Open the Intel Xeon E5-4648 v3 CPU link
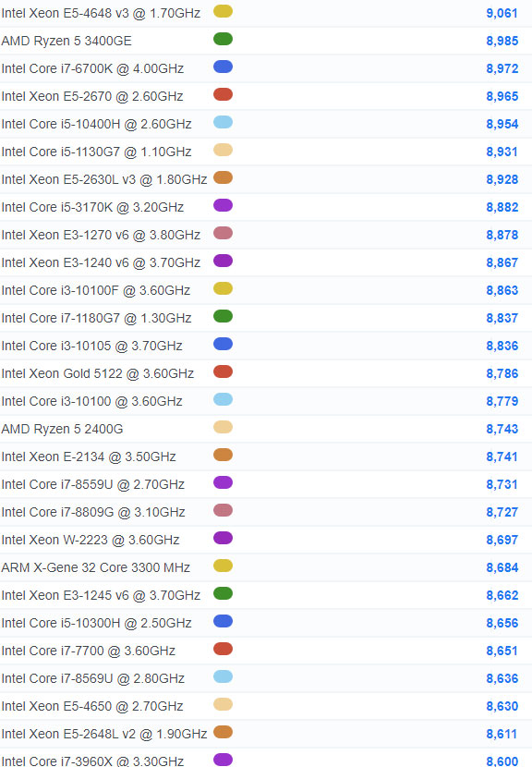Viewport: 532px width, 767px height. click(x=101, y=13)
